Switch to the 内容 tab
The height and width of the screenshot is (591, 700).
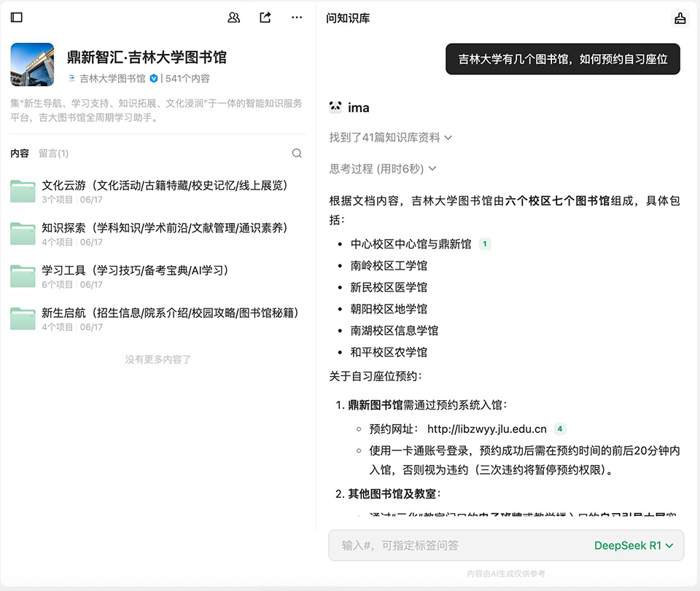tap(20, 153)
